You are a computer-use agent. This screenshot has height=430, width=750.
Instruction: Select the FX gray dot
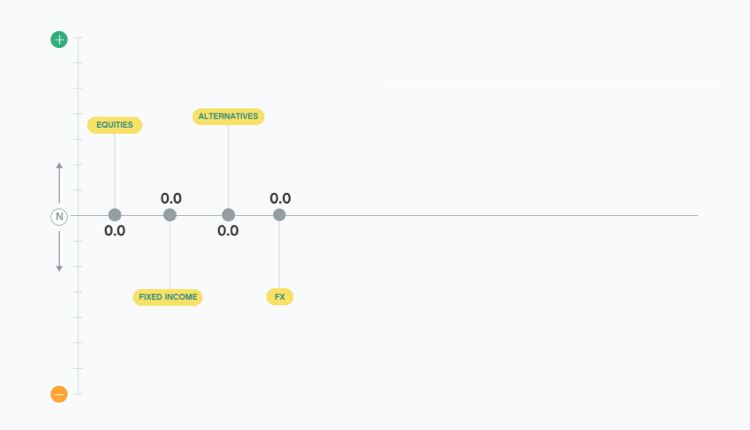(x=279, y=215)
